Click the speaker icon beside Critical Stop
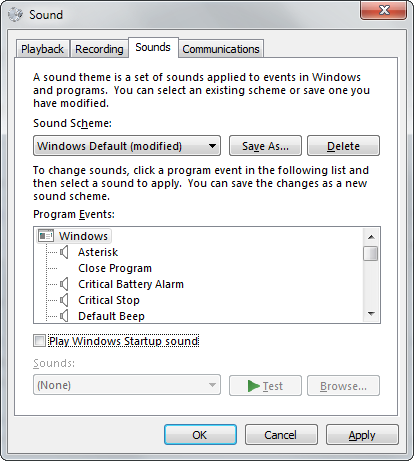This screenshot has width=414, height=461. click(x=64, y=300)
